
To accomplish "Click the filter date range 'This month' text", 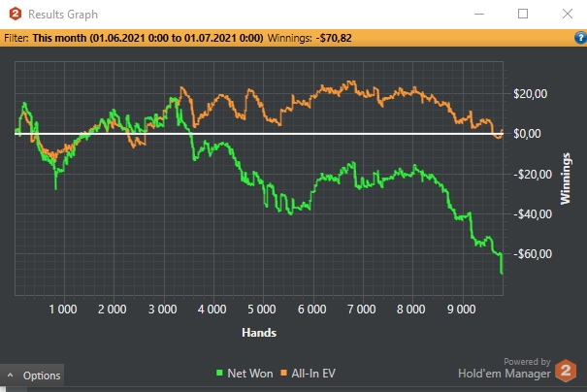I will [147, 38].
